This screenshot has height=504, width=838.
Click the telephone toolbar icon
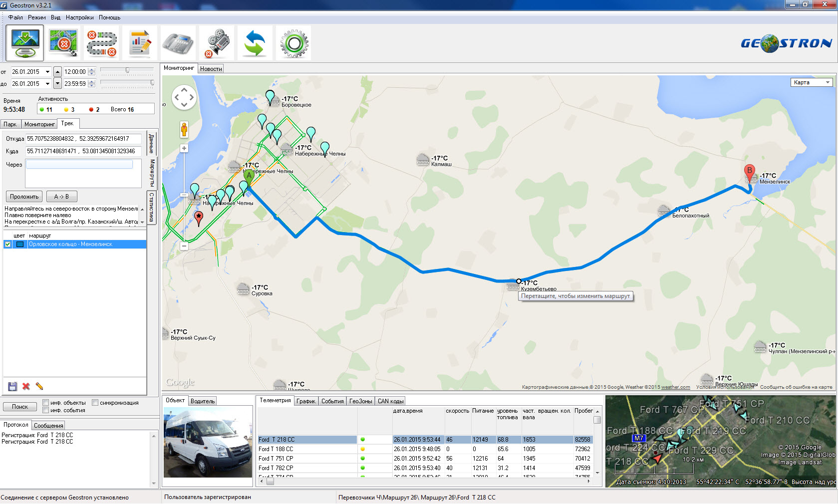(x=178, y=43)
